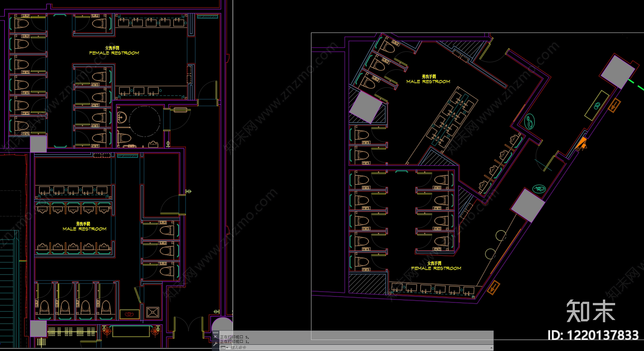Select command history line '正在打印视口 1。'
This screenshot has height=351, width=644.
coord(235,341)
